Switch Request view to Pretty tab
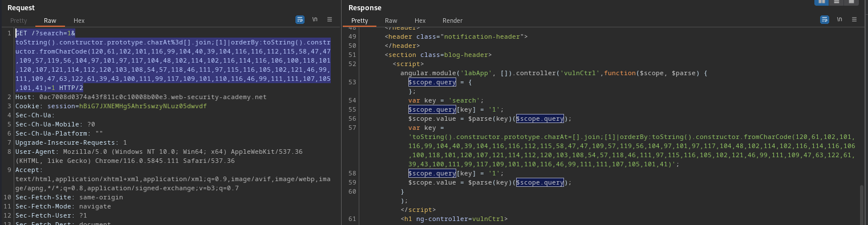868x225 pixels. click(19, 21)
